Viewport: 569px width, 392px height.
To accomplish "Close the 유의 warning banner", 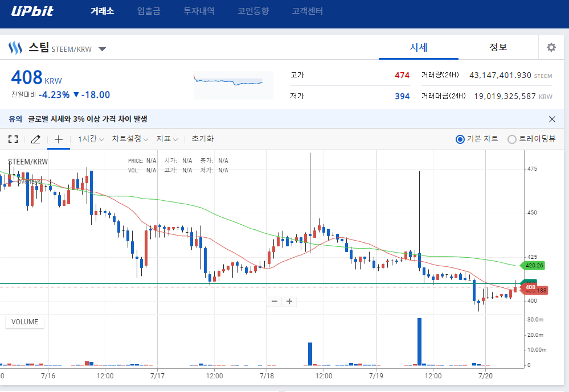I will pyautogui.click(x=552, y=119).
